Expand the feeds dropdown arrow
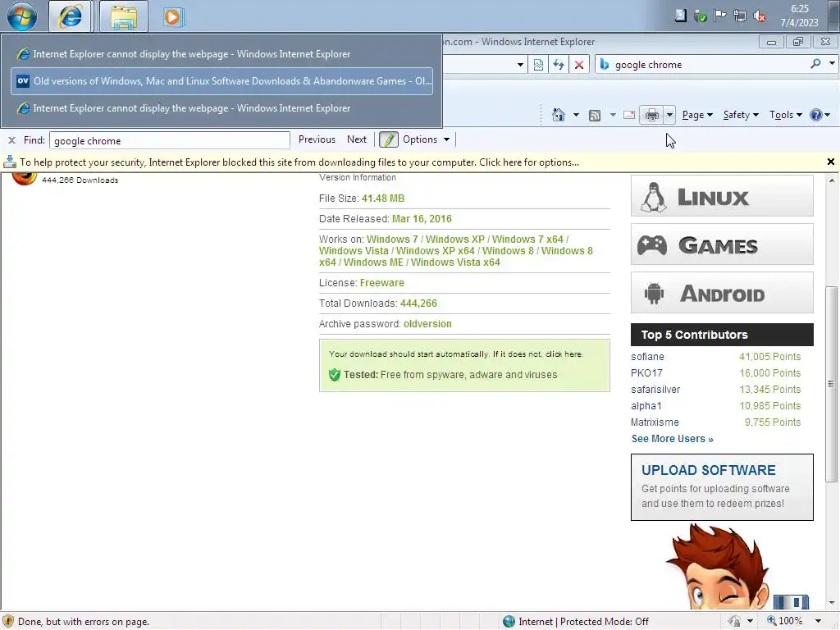The image size is (840, 630). (x=612, y=115)
